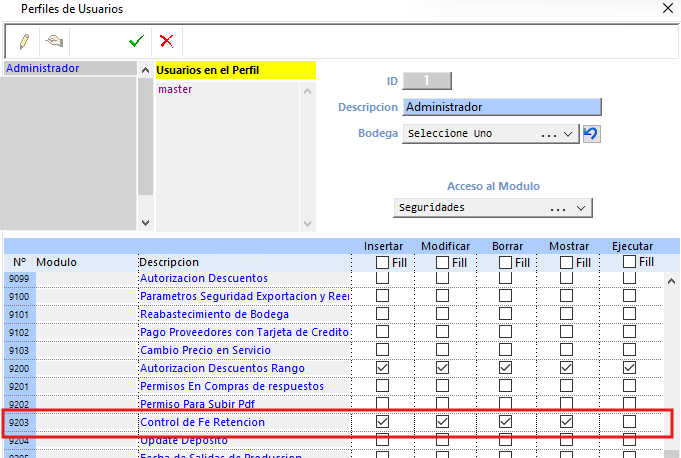Check Mostrar for Permiso Para Subir Pdf

pyautogui.click(x=568, y=404)
